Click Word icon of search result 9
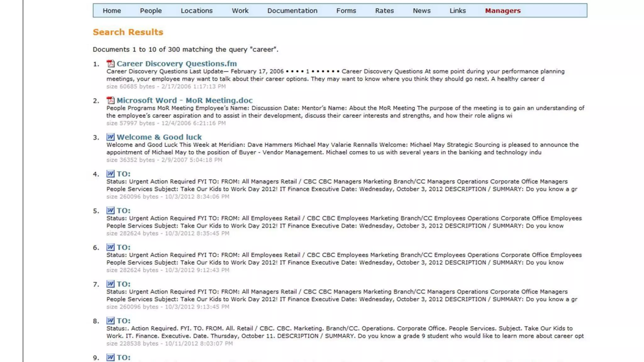This screenshot has height=362, width=644. pos(110,357)
